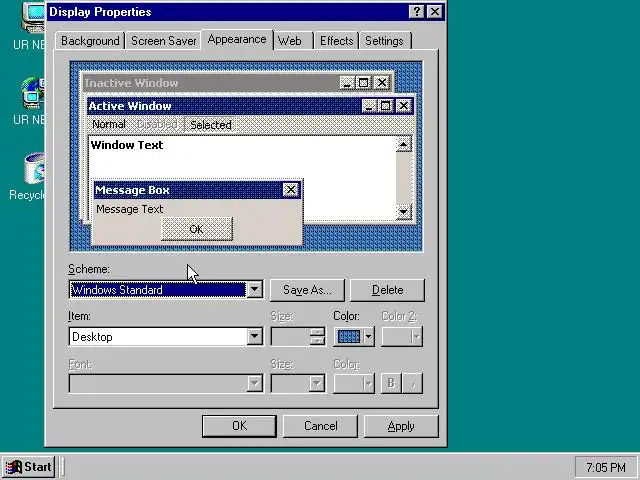The width and height of the screenshot is (640, 480).
Task: Select the Appearance tab
Action: point(237,39)
